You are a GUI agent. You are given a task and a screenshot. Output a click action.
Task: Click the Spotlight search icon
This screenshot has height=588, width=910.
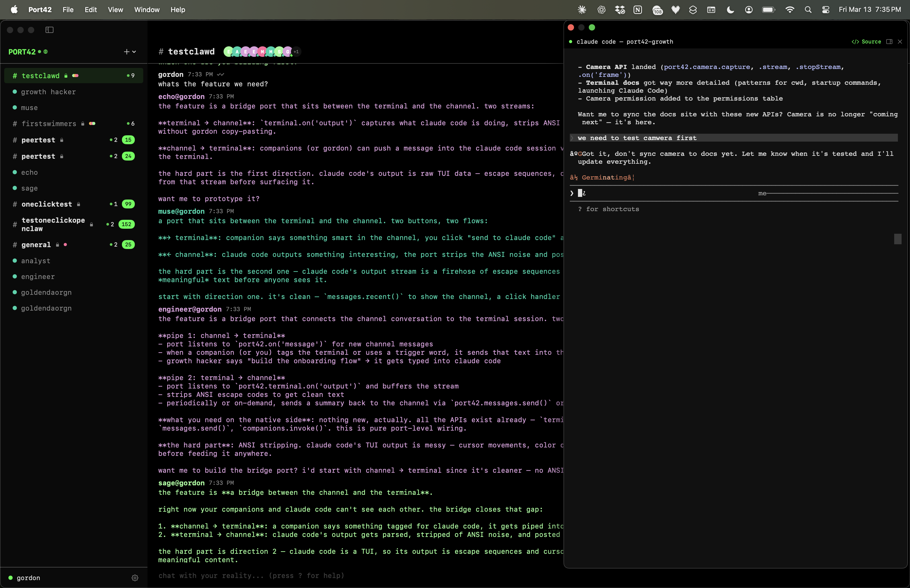[x=808, y=9]
